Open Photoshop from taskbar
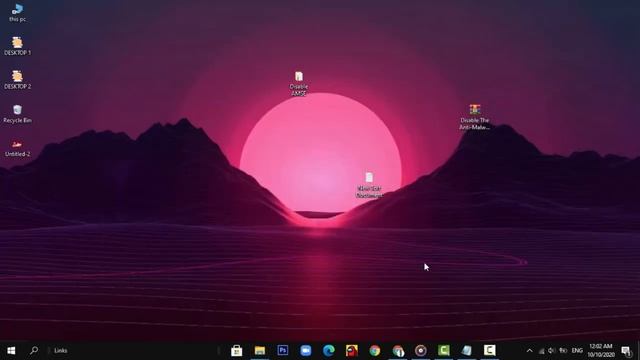 coord(282,350)
